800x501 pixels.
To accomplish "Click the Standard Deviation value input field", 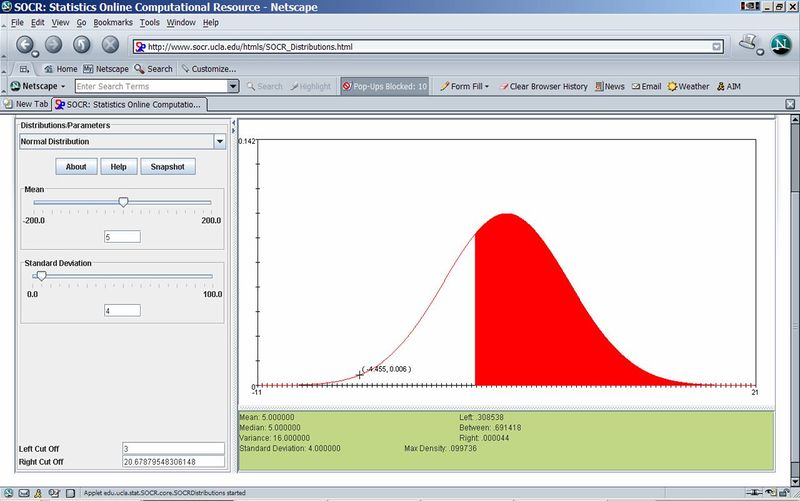I will (122, 310).
